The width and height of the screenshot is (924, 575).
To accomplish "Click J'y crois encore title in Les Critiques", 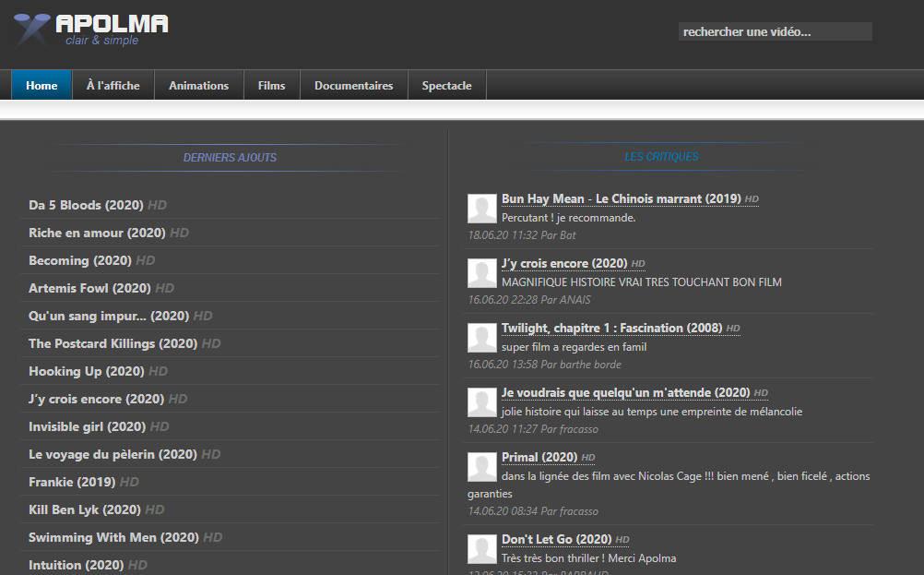I will click(x=564, y=264).
